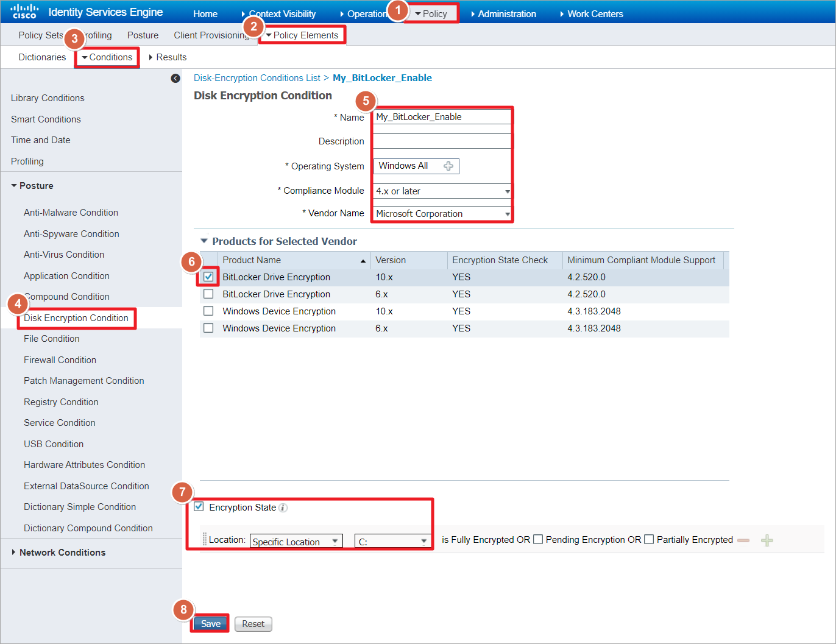This screenshot has height=644, width=836.
Task: Toggle the Encryption State checkbox
Action: (199, 506)
